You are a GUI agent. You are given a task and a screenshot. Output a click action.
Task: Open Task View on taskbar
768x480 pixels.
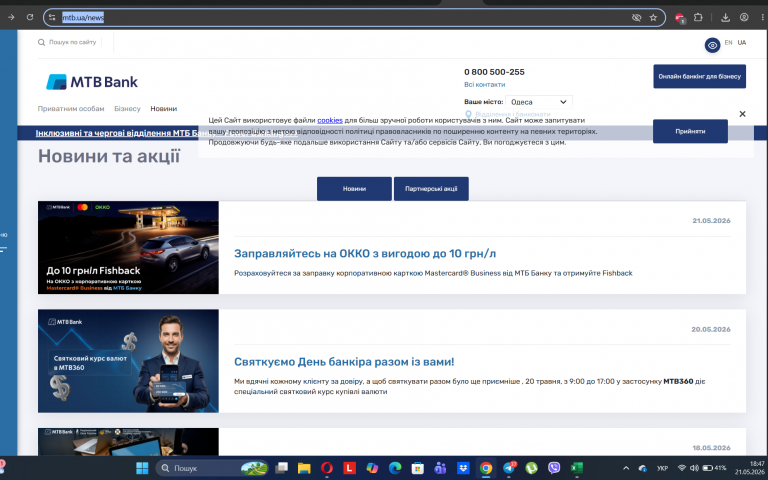pyautogui.click(x=281, y=468)
